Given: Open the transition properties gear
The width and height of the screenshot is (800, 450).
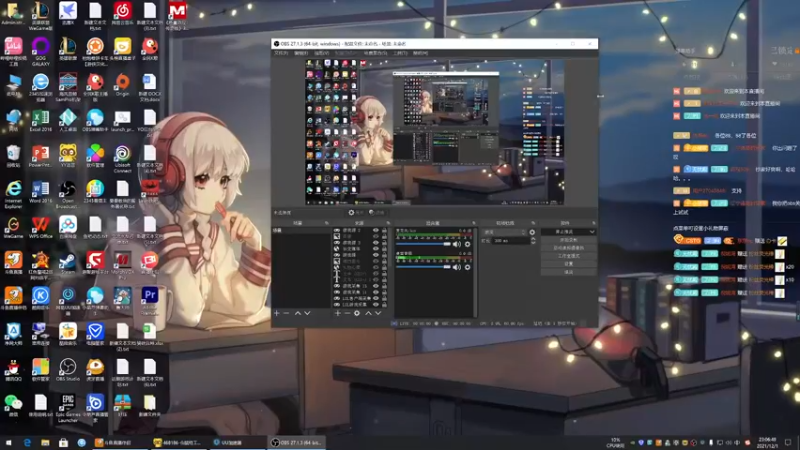Looking at the screenshot, I should pos(532,232).
